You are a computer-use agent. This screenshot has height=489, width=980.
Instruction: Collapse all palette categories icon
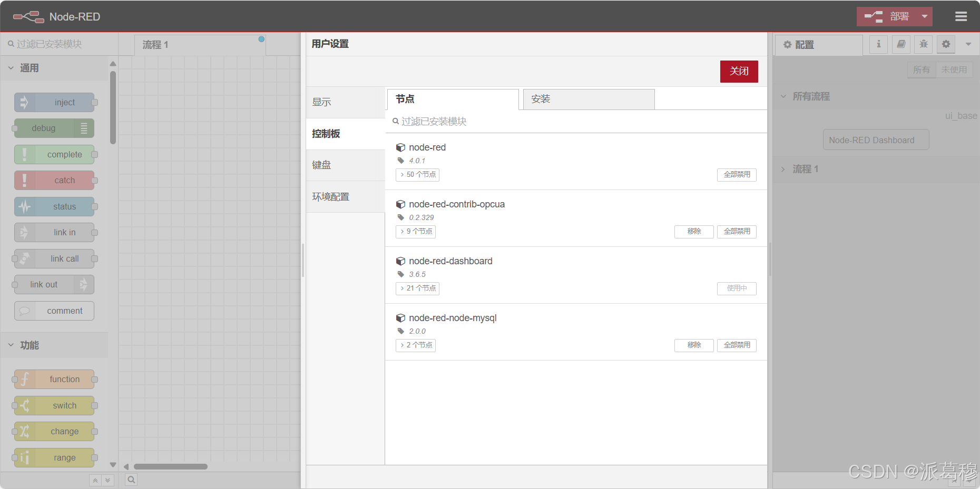[x=95, y=480]
